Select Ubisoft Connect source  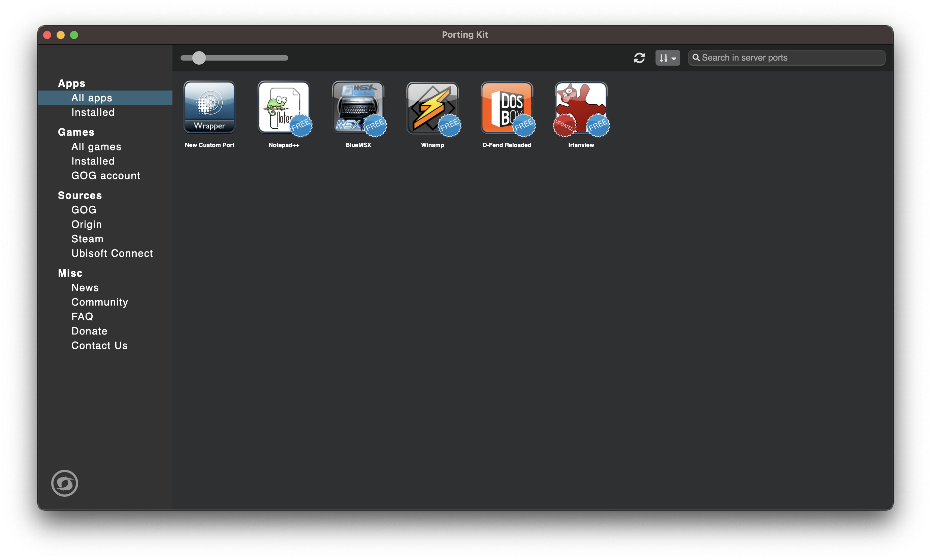pyautogui.click(x=112, y=254)
